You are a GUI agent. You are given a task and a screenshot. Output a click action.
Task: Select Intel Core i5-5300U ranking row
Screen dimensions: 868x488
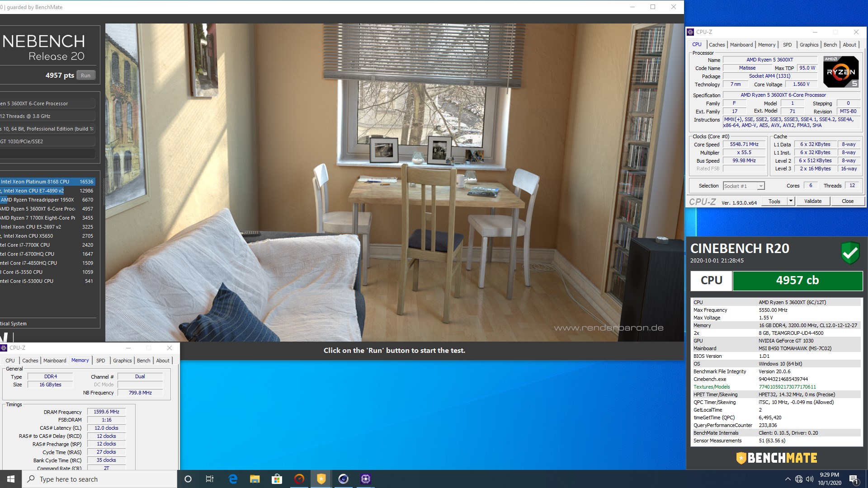(47, 281)
